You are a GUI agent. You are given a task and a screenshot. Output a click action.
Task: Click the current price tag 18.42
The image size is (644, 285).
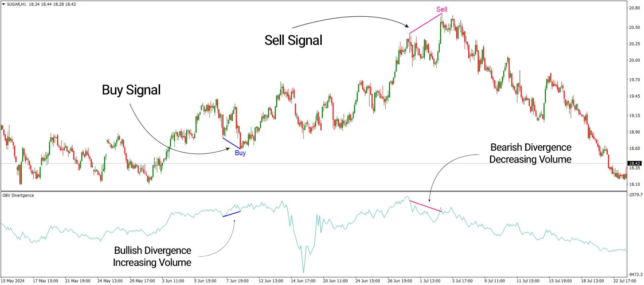[x=635, y=163]
